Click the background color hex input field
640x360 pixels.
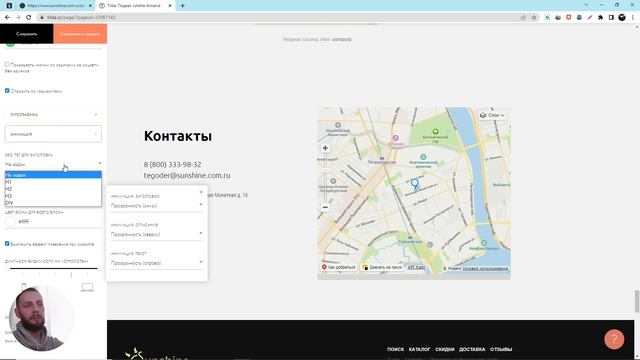coord(59,221)
